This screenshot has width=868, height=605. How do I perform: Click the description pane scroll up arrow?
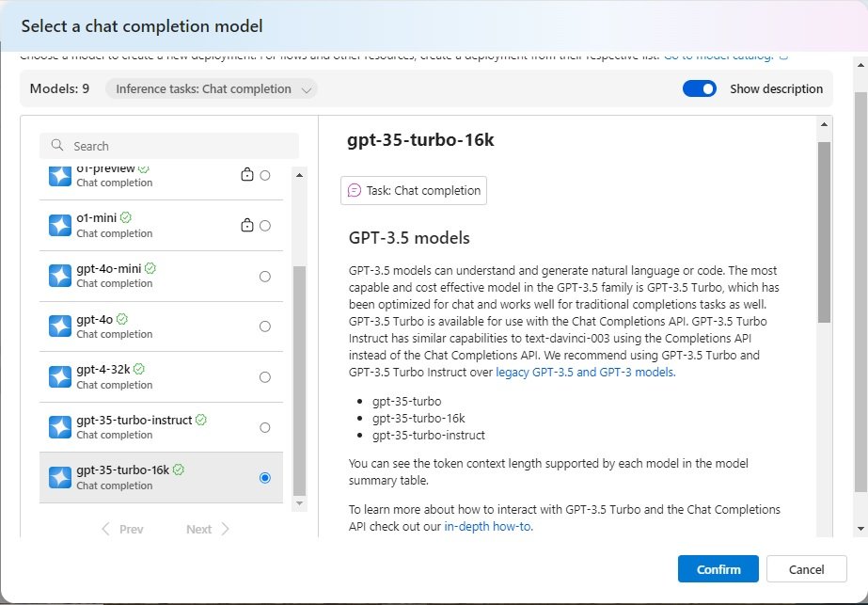(x=824, y=124)
